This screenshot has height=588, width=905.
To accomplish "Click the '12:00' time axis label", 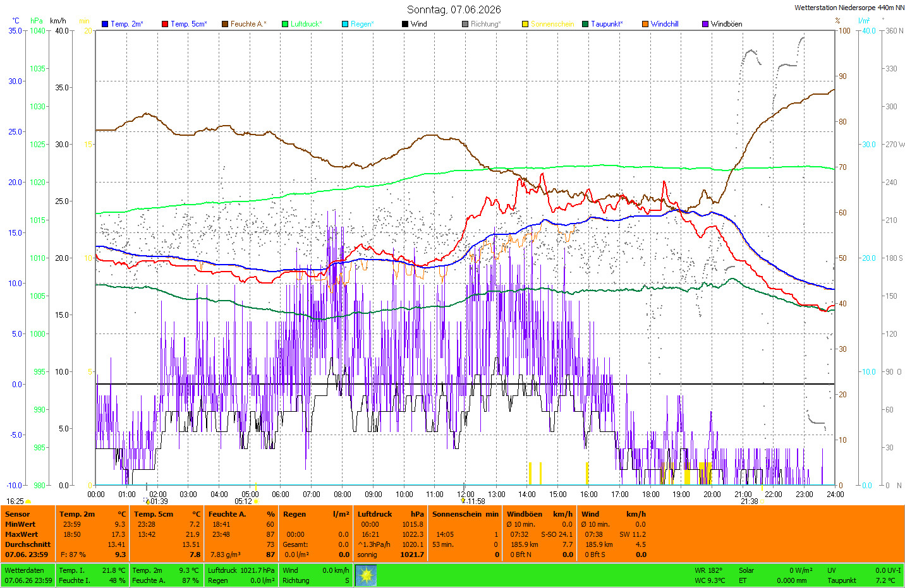I will (x=466, y=494).
